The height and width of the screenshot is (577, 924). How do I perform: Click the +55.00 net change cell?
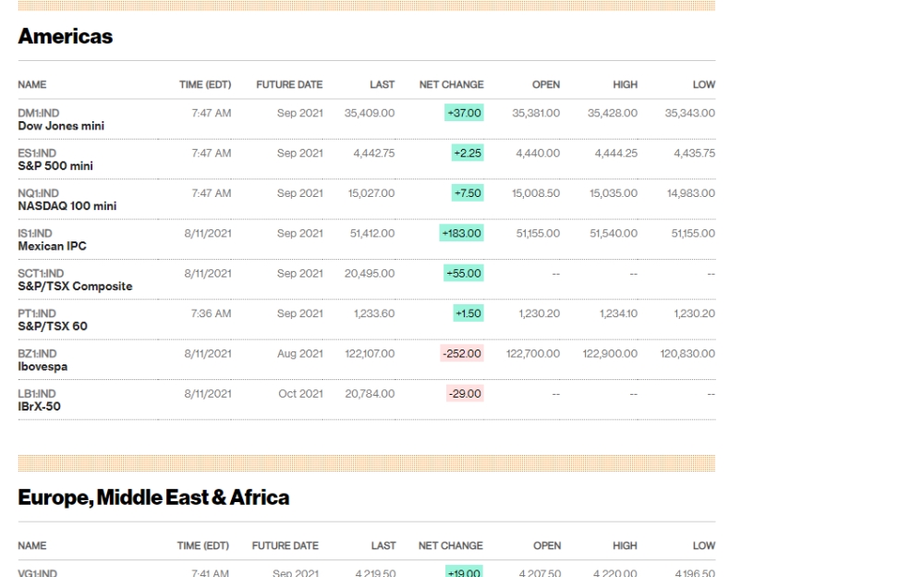(464, 273)
